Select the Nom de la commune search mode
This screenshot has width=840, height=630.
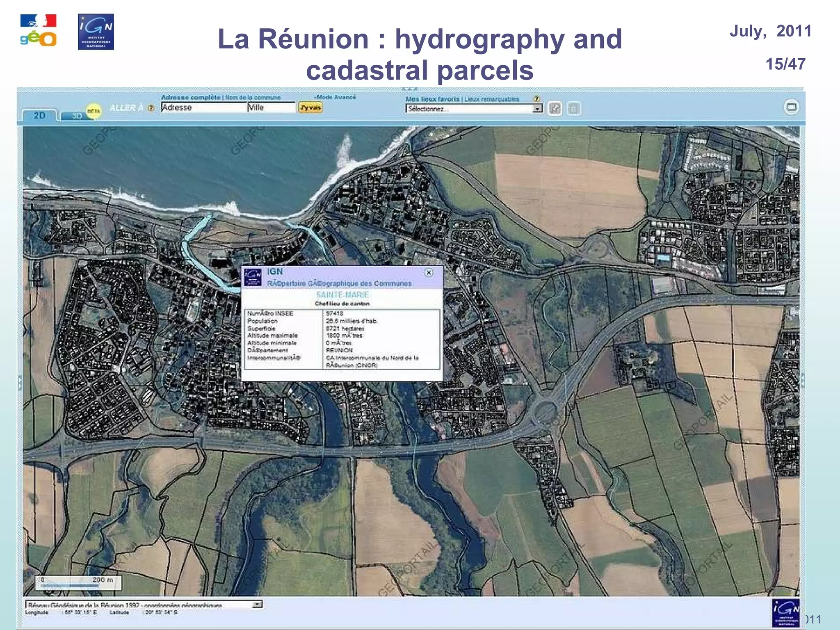[x=253, y=98]
